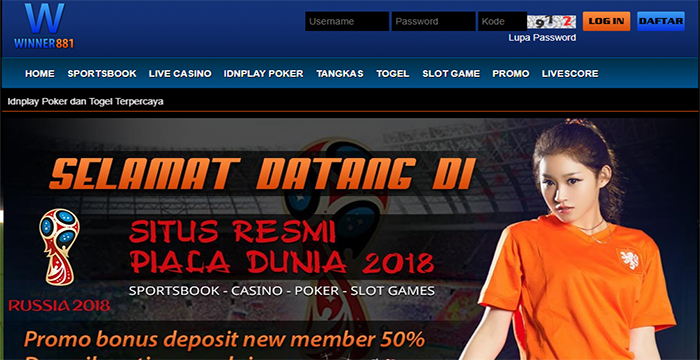Open the SPORTSBOOK menu item
Screen dimensions: 700x360
coord(102,74)
